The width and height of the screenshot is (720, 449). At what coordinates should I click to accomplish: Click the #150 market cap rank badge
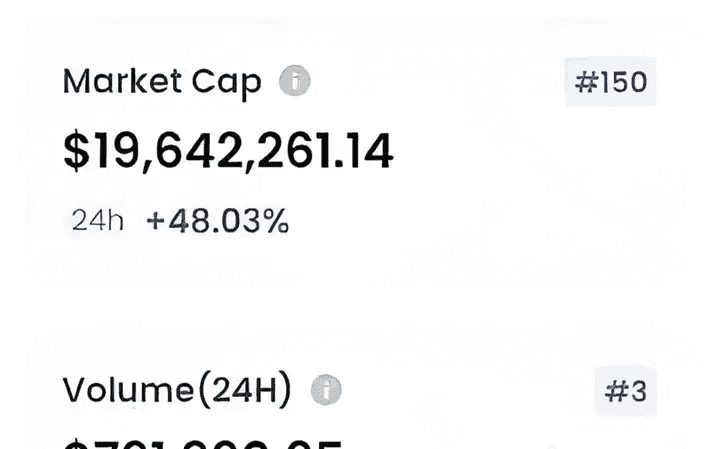tap(611, 82)
